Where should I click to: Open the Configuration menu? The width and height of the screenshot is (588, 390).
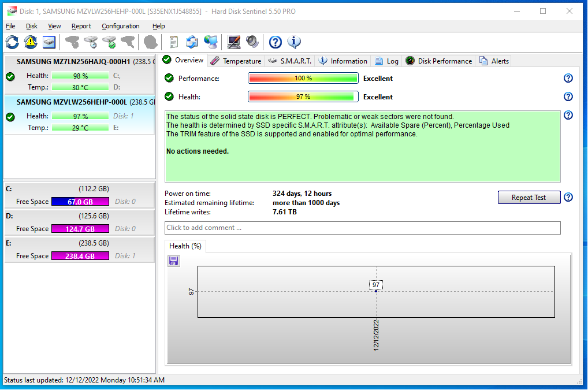[120, 26]
